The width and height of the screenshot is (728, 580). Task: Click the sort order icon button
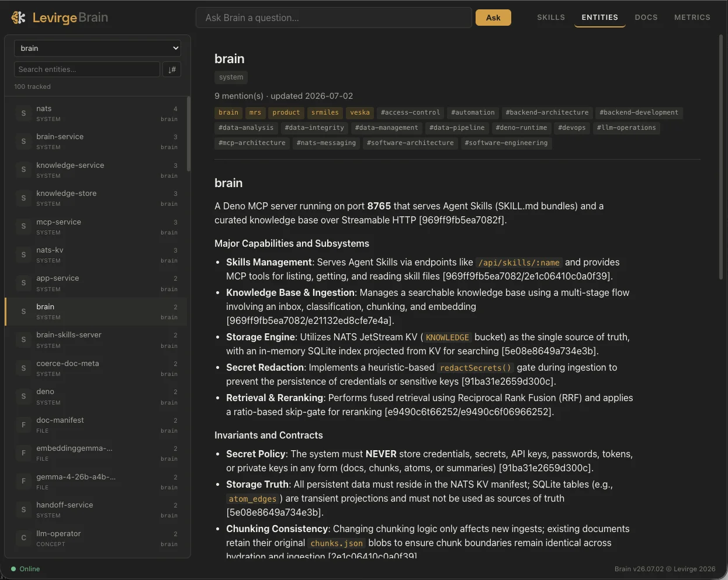pyautogui.click(x=172, y=69)
